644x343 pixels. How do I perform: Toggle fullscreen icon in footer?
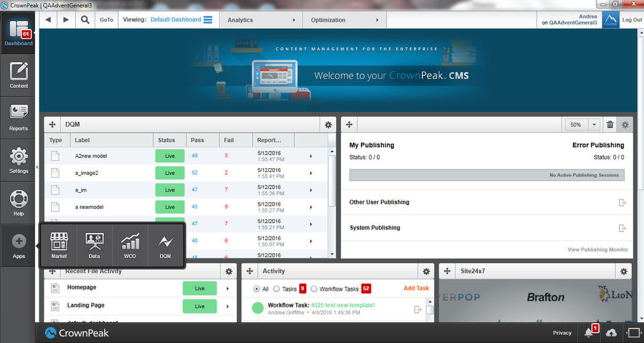[633, 333]
